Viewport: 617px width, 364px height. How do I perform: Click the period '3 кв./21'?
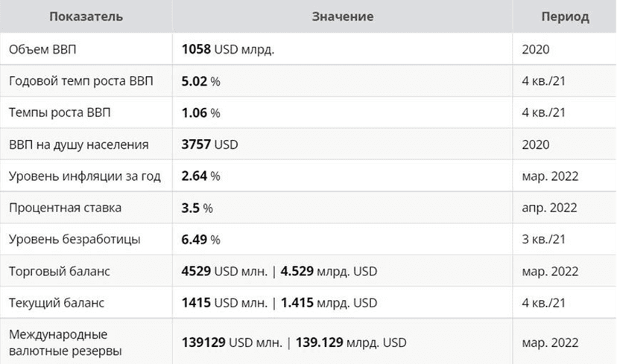tap(543, 239)
